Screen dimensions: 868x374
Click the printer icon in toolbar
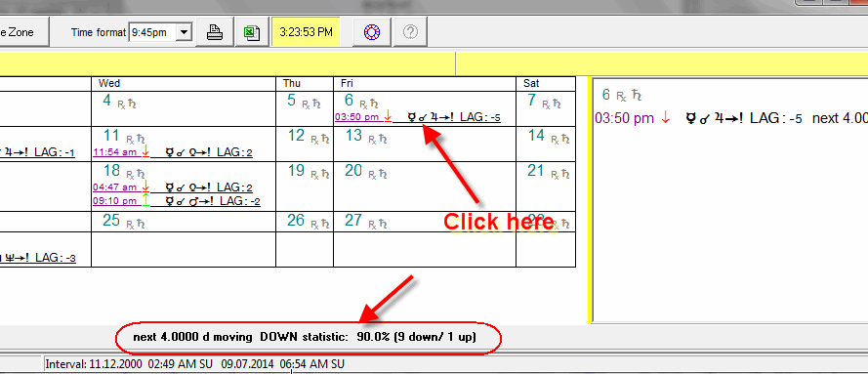215,32
